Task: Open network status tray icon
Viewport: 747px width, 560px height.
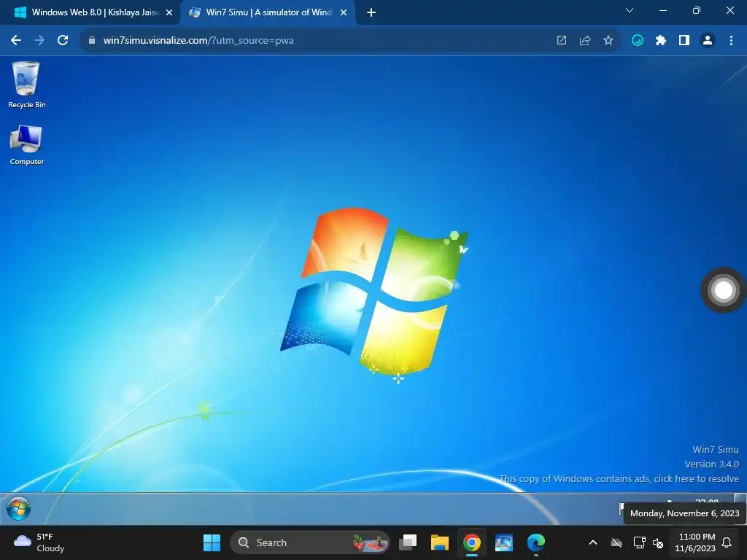Action: point(639,542)
